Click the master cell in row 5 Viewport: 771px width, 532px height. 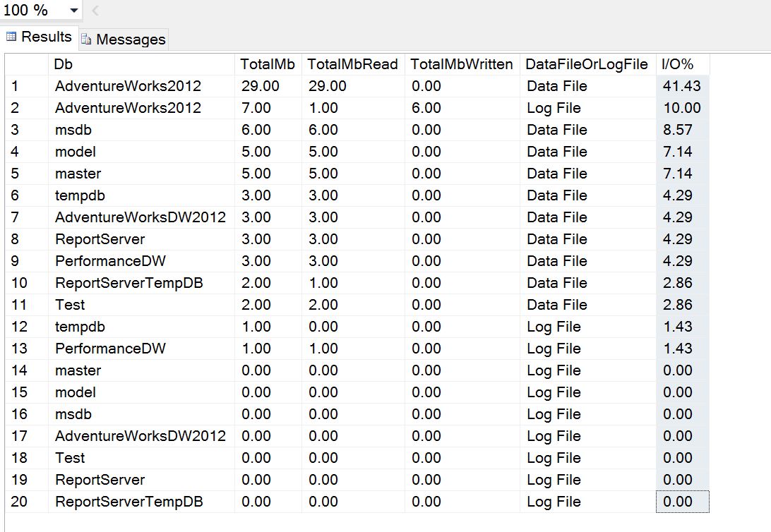142,174
